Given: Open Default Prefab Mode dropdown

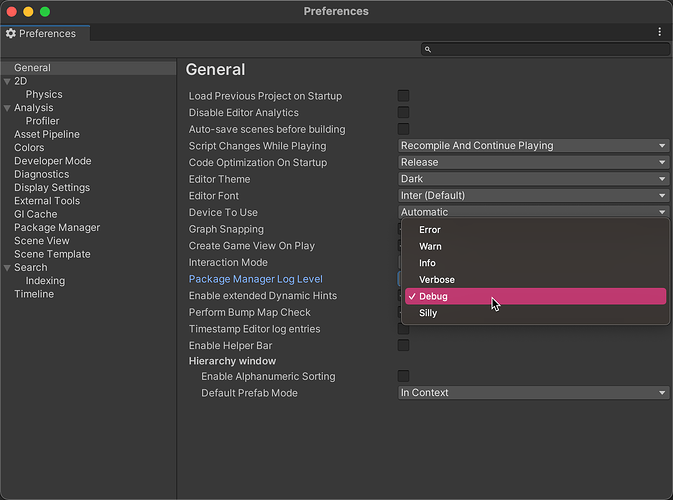Looking at the screenshot, I should tap(533, 393).
